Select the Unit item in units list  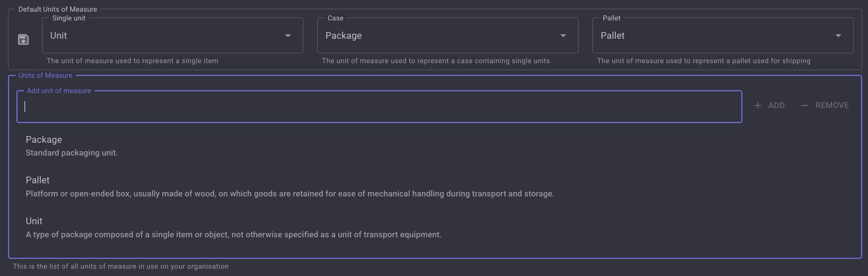[435, 227]
